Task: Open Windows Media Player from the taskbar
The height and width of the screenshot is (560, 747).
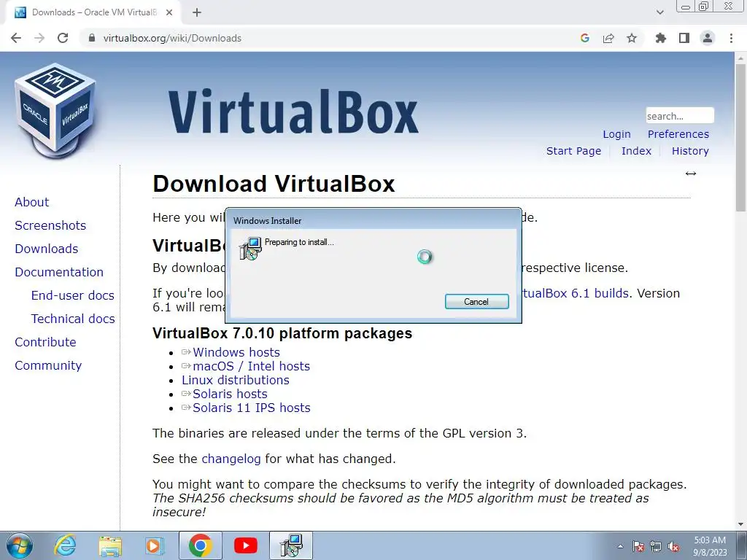Action: (x=155, y=545)
